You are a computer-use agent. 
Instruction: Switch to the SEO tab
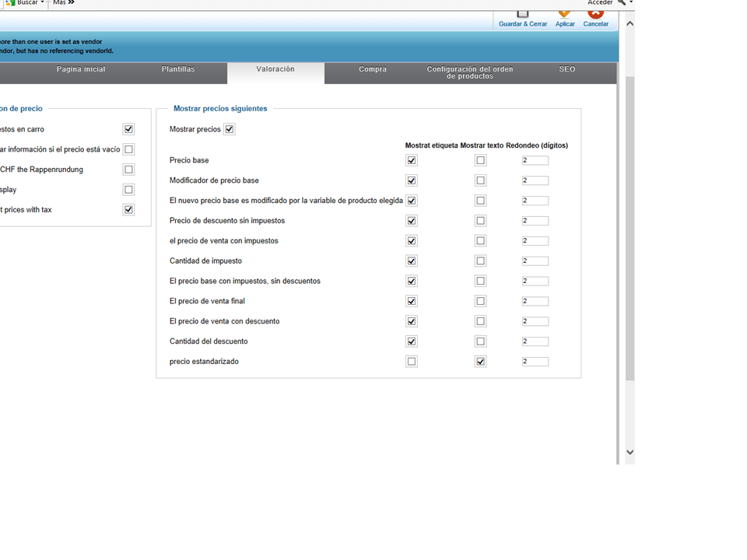tap(567, 69)
